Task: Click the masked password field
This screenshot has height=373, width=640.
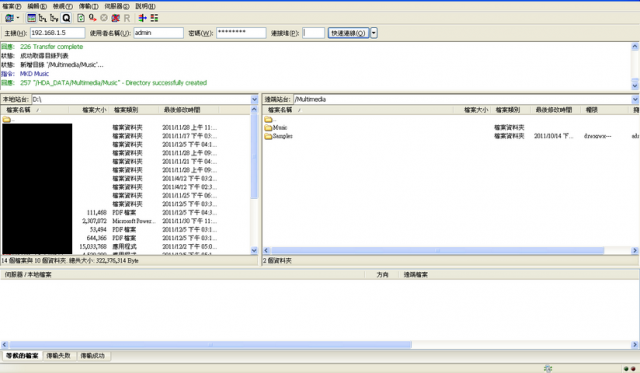Action: (x=241, y=33)
